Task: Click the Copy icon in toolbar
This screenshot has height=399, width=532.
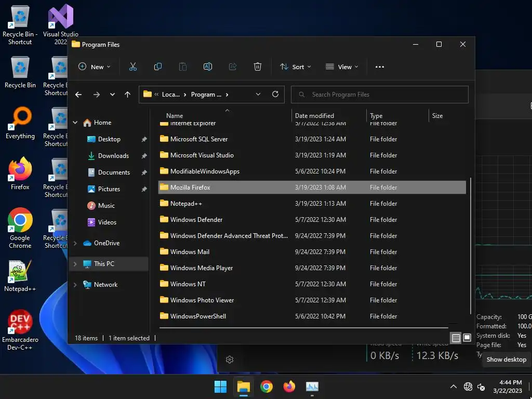Action: coord(158,67)
